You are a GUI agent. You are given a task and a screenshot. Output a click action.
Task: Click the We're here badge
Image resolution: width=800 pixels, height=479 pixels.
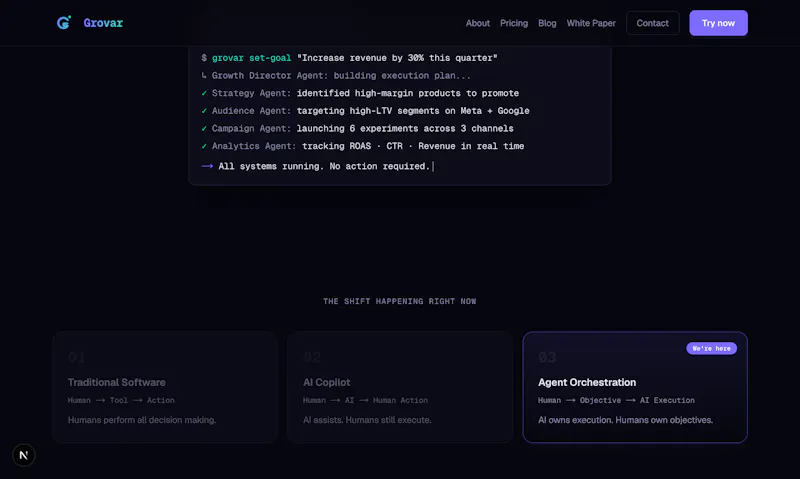point(711,348)
